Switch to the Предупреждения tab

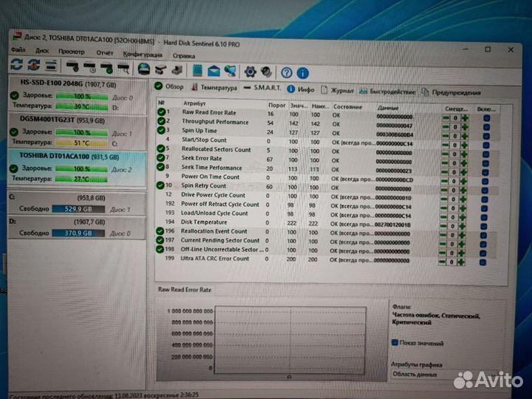pyautogui.click(x=451, y=92)
